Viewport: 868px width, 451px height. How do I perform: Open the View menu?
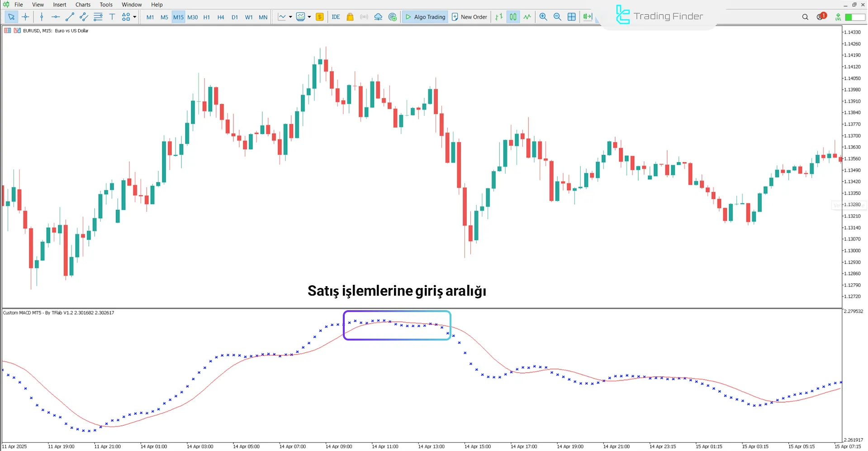[x=38, y=5]
